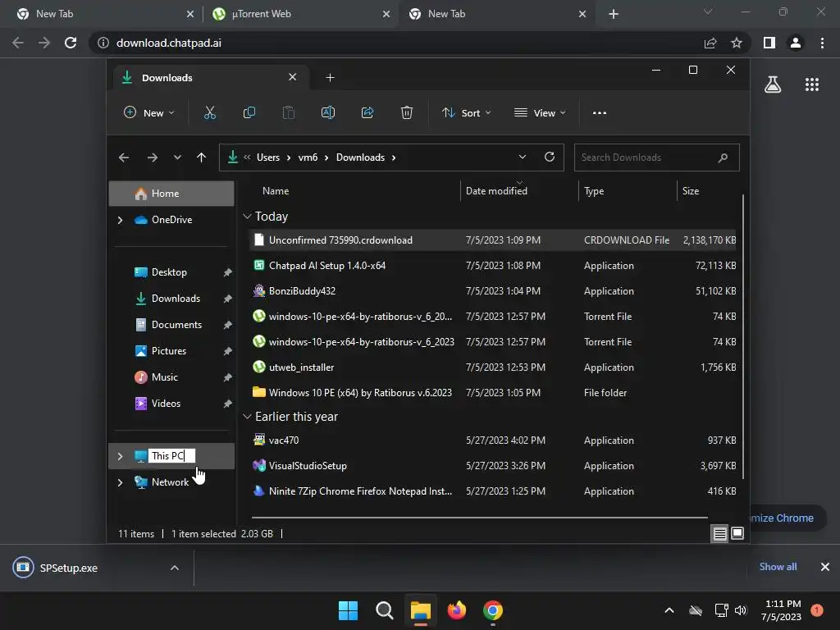Open Chrome side panel icon

click(769, 43)
